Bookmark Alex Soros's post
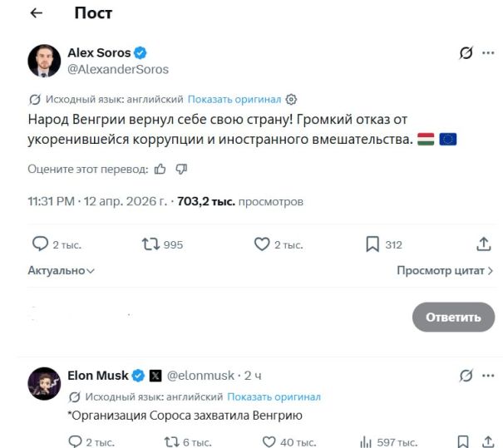 (x=373, y=244)
